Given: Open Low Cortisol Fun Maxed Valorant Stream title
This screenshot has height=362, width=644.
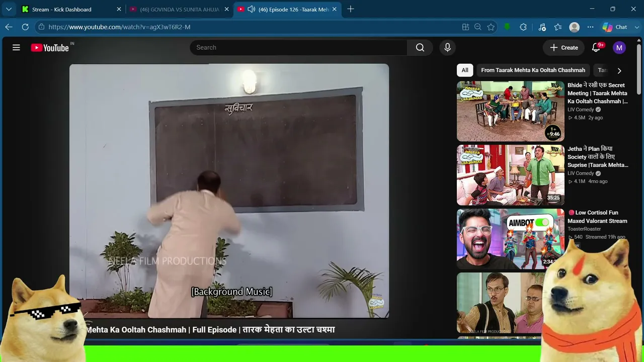Looking at the screenshot, I should coord(597,217).
